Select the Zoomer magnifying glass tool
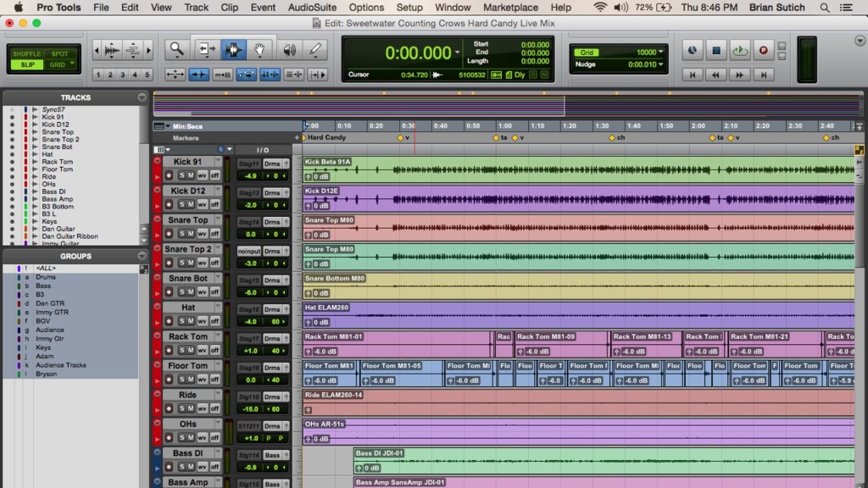This screenshot has width=868, height=488. [176, 50]
